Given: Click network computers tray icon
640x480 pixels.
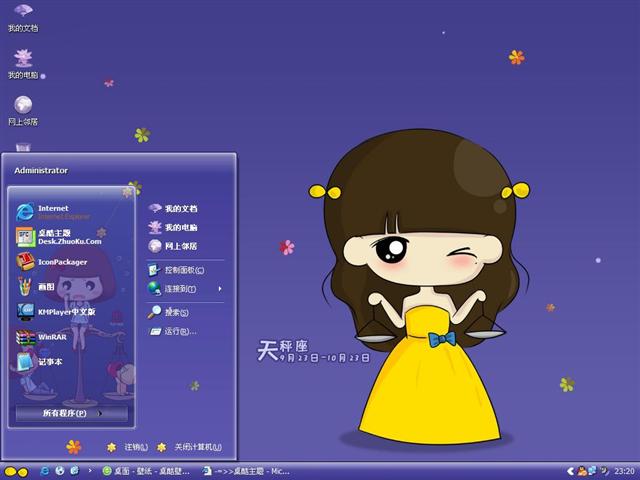Looking at the screenshot, I should (x=592, y=471).
